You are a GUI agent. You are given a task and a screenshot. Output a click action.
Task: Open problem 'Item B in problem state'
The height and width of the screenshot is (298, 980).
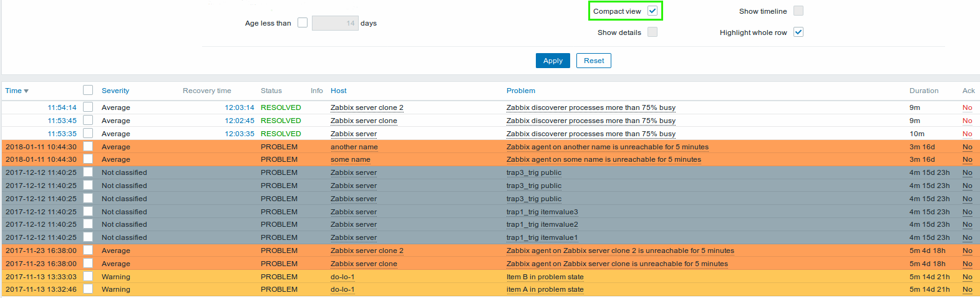(545, 277)
